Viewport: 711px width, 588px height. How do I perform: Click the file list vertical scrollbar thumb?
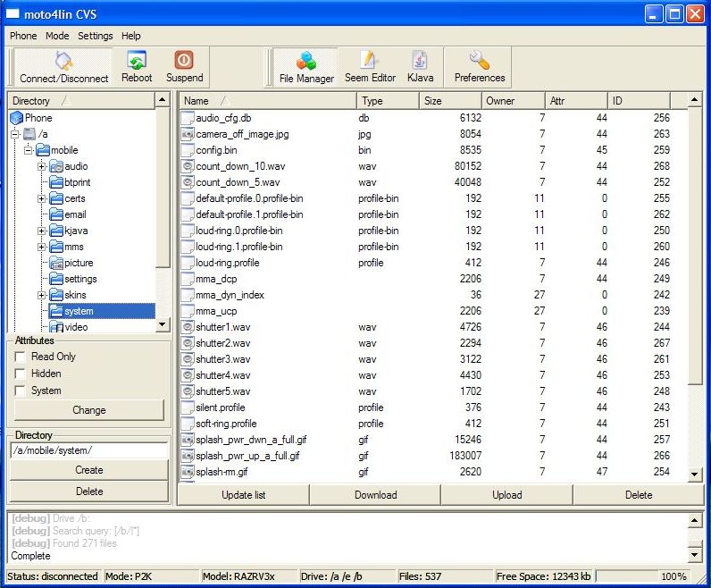point(694,247)
